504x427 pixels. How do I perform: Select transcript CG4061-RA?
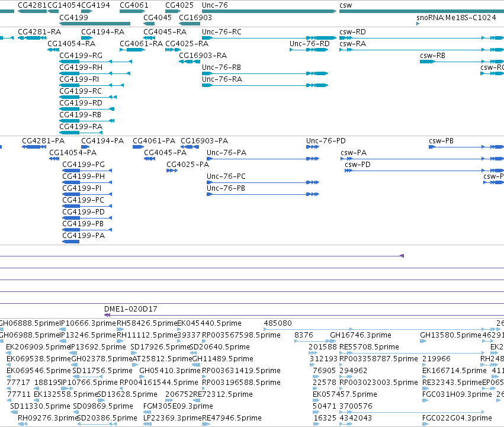[141, 44]
